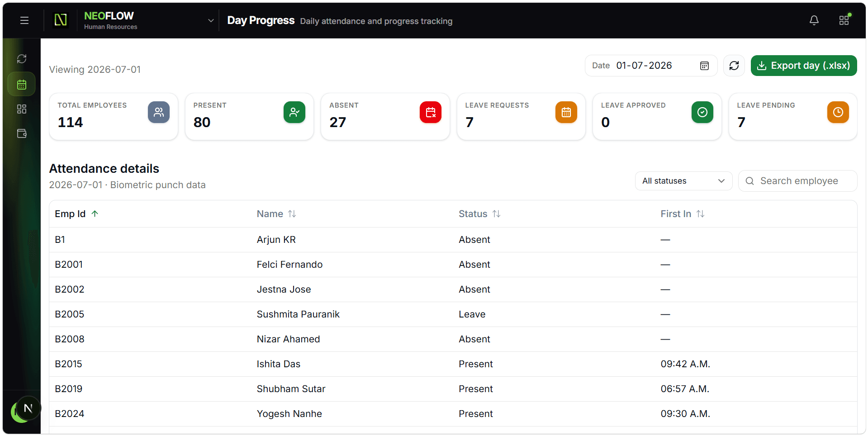Open the hamburger menu
868x436 pixels.
pyautogui.click(x=24, y=20)
